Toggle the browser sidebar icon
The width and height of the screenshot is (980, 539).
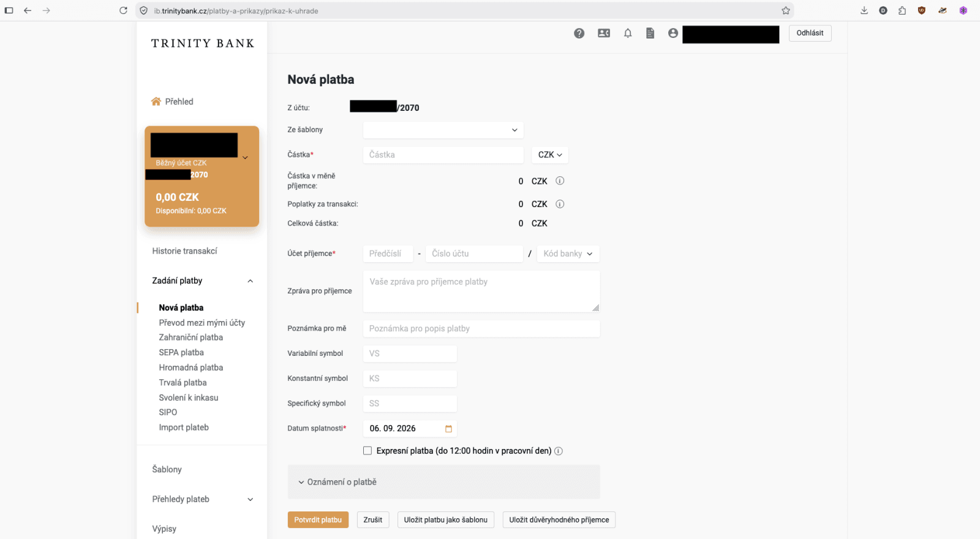click(x=9, y=10)
